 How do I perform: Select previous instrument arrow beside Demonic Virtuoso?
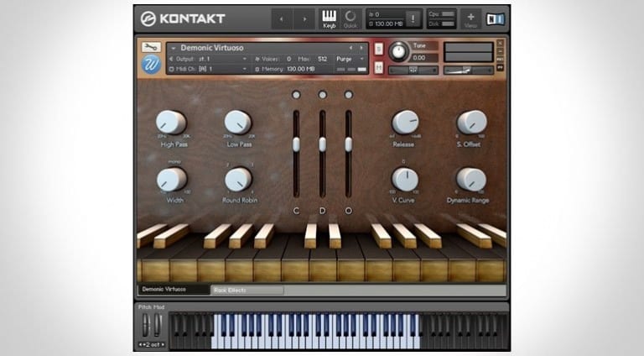(x=351, y=48)
